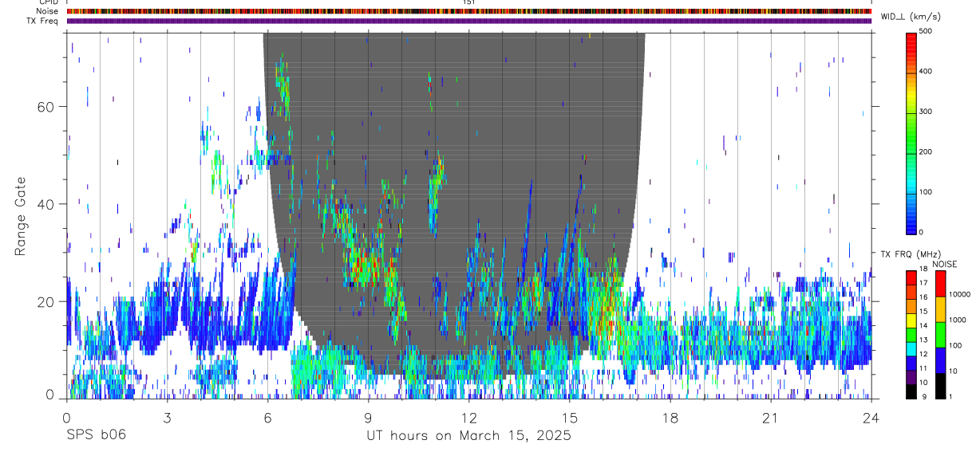Click the '12' label in TX FRQ legend
Screen dimensions: 980x452
click(923, 354)
